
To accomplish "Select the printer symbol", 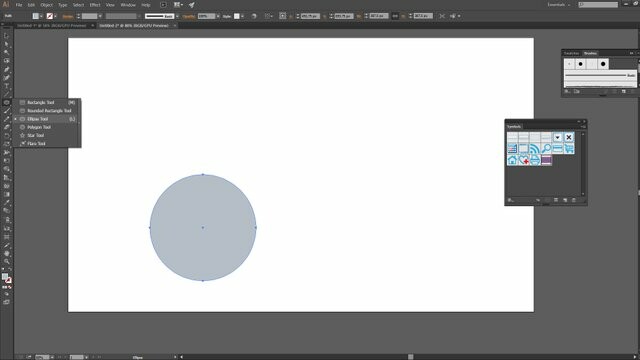I will tap(535, 160).
